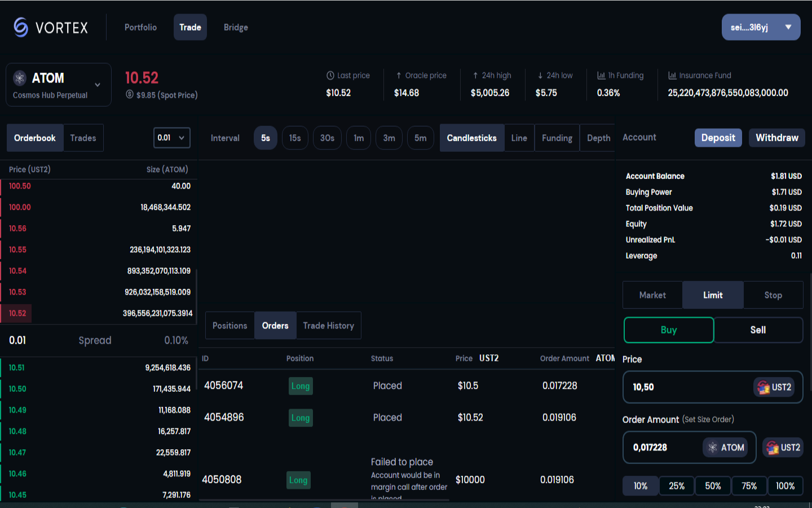
Task: Click the UST2 icon in Price field
Action: 764,387
